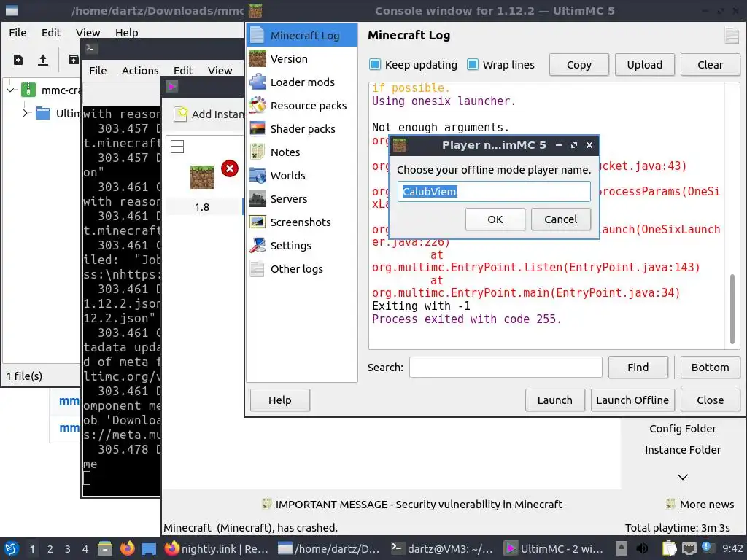Viewport: 747px width, 560px height.
Task: Open instance Settings tools icon
Action: click(x=258, y=245)
